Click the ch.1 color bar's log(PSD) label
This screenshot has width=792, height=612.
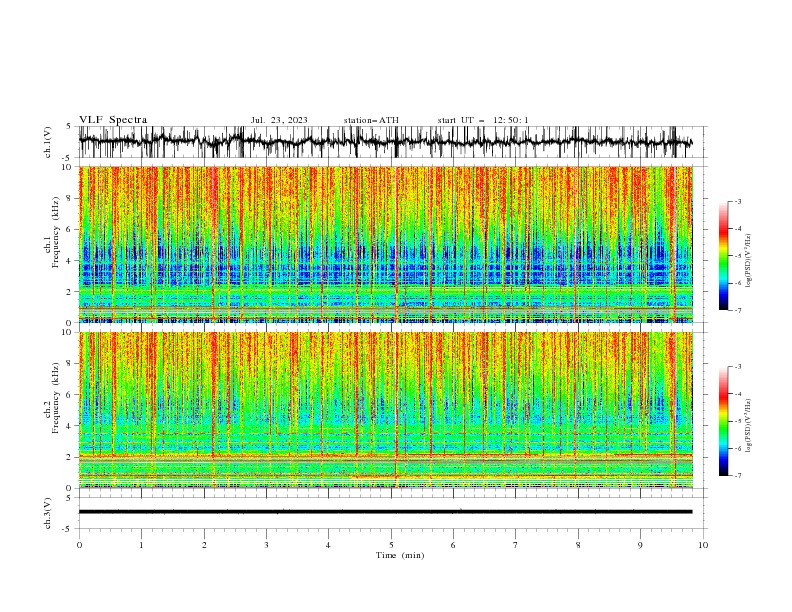coord(748,261)
